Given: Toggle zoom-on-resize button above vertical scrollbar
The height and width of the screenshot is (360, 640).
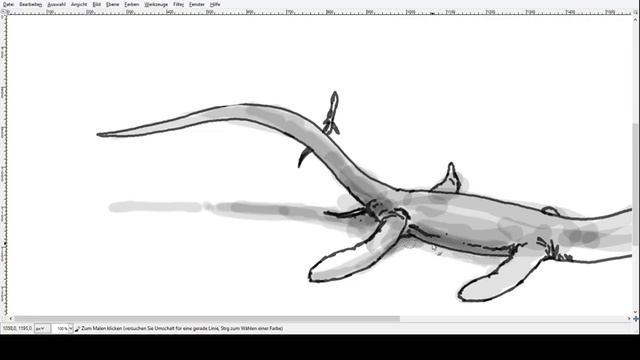Looking at the screenshot, I should 636,12.
